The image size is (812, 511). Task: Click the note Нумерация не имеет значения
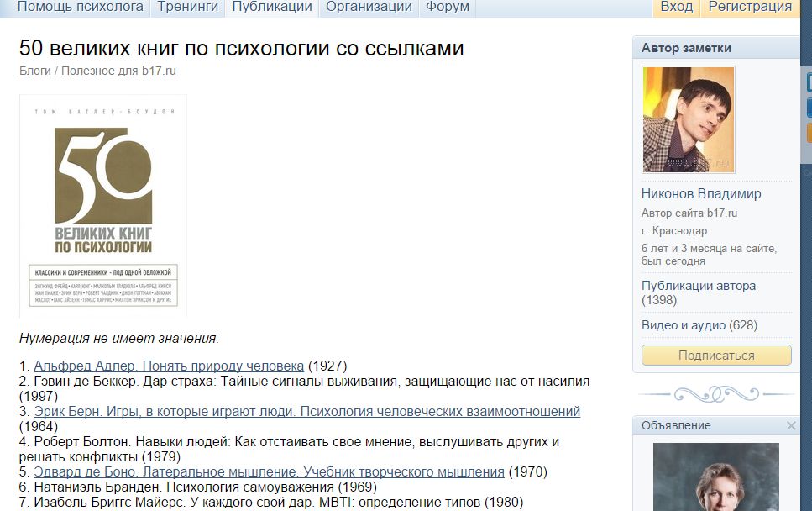click(119, 339)
